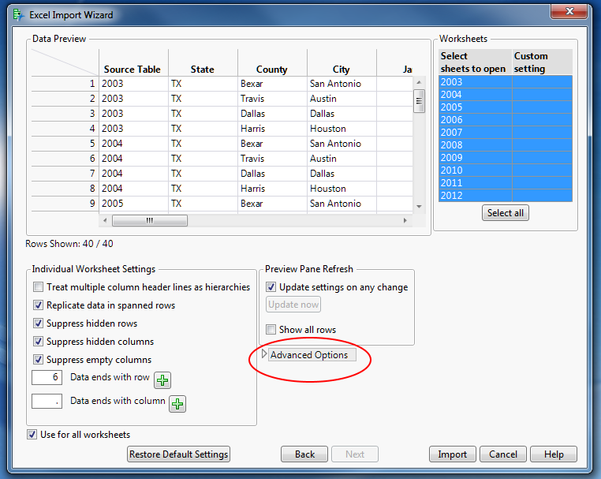Uncheck Replicate data in spanned rows
The width and height of the screenshot is (601, 479).
pyautogui.click(x=38, y=305)
